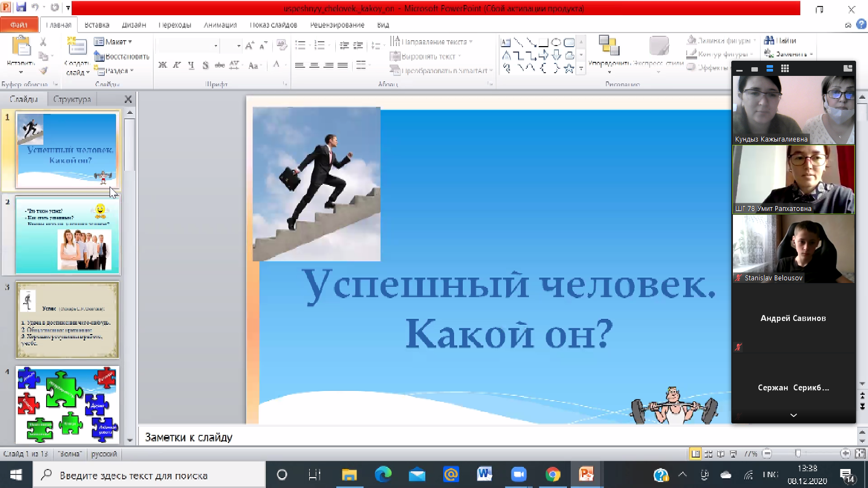This screenshot has width=868, height=488.
Task: Click the zoom slider handle
Action: point(797,453)
